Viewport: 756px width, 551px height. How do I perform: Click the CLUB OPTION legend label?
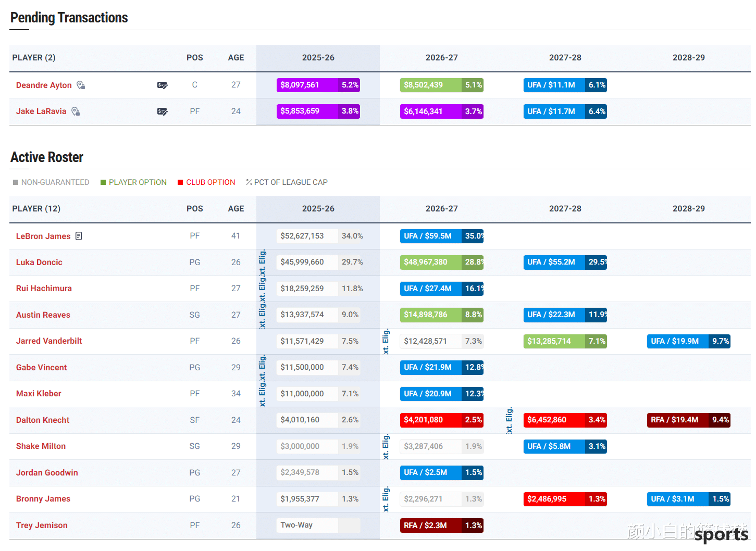coord(210,182)
